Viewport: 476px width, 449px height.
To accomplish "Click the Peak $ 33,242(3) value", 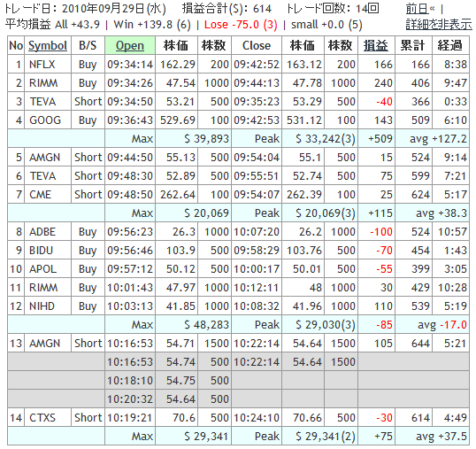I will (325, 139).
